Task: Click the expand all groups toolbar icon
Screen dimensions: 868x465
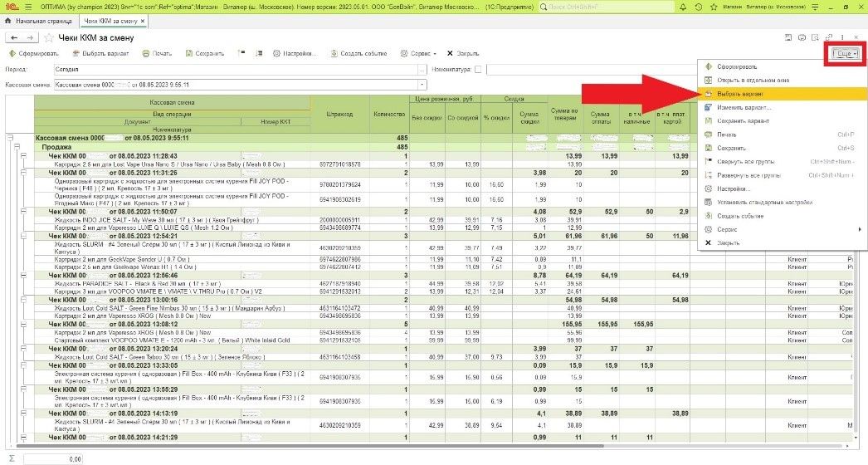Action: (x=258, y=53)
